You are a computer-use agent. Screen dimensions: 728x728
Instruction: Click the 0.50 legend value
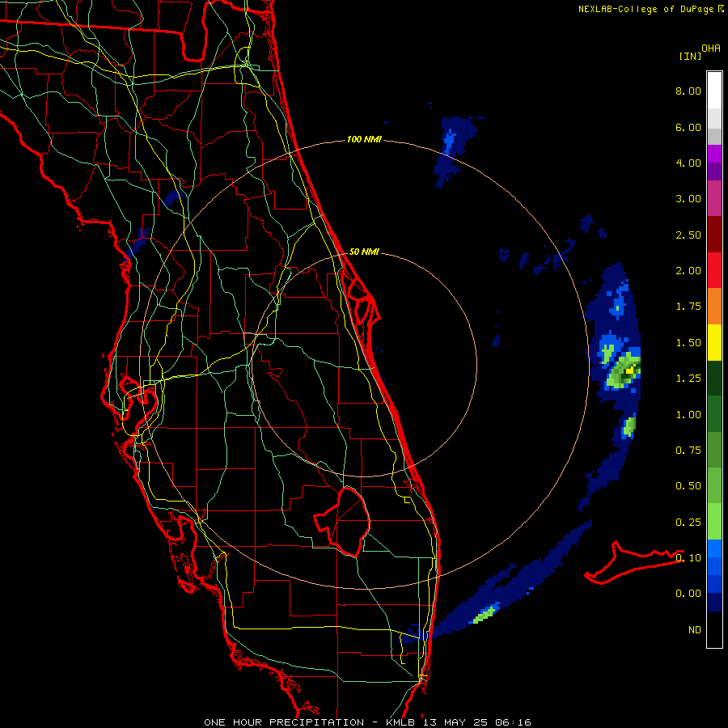[x=688, y=486]
